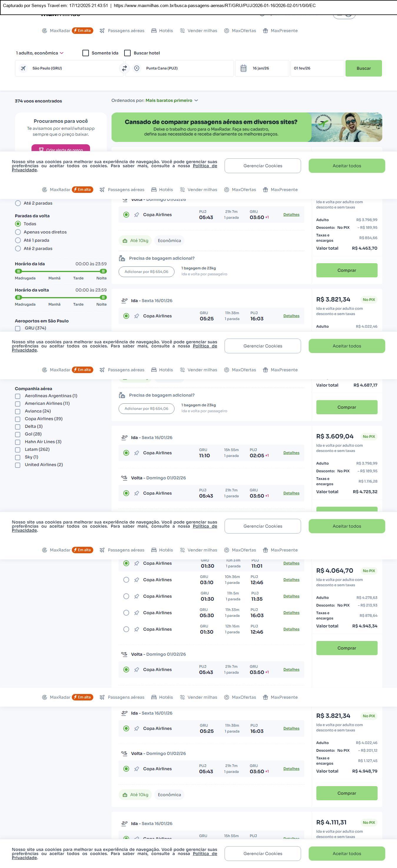The width and height of the screenshot is (397, 868).
Task: Choose the 03:10 departure Copa flight option
Action: [x=126, y=580]
